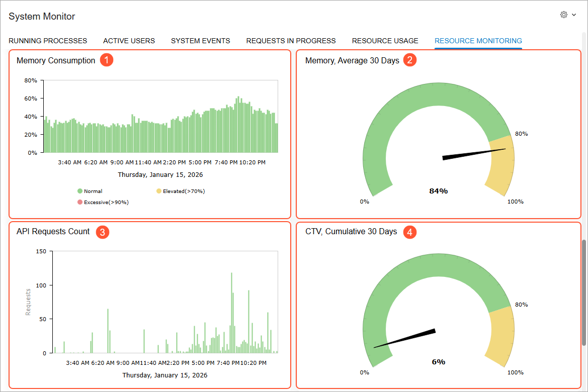The image size is (588, 392).
Task: Click the red callout marker 2
Action: (x=410, y=60)
